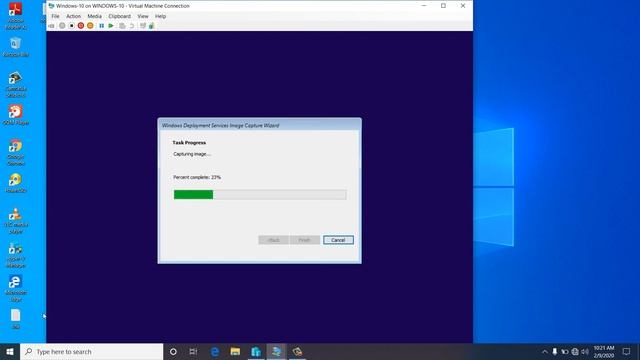Click the "Task Progress" heading
640x360 pixels.
pos(189,143)
